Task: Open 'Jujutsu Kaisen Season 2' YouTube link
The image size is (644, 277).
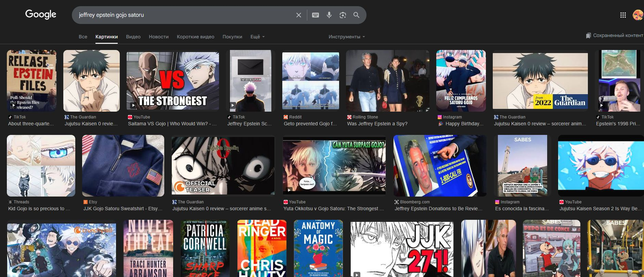Action: 601,209
